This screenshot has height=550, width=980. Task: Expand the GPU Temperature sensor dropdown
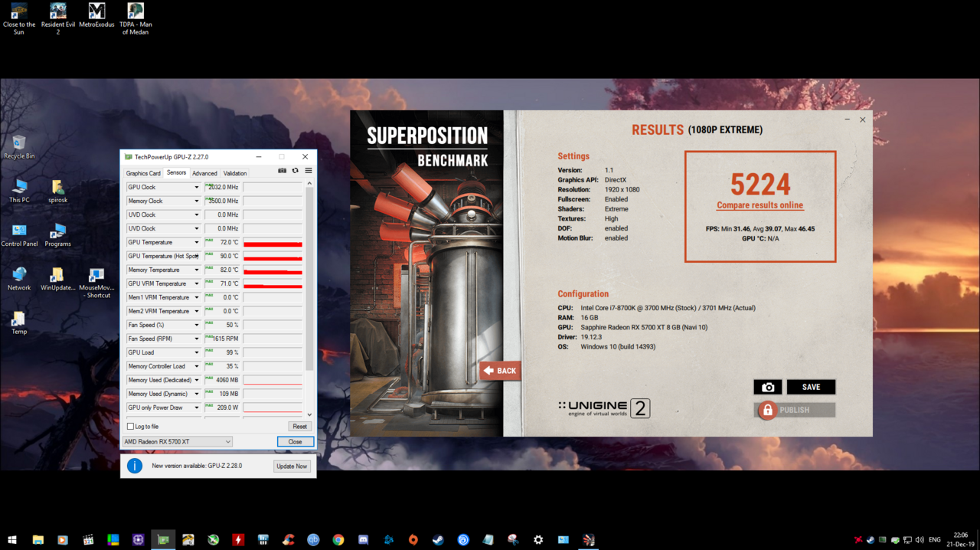(x=196, y=242)
